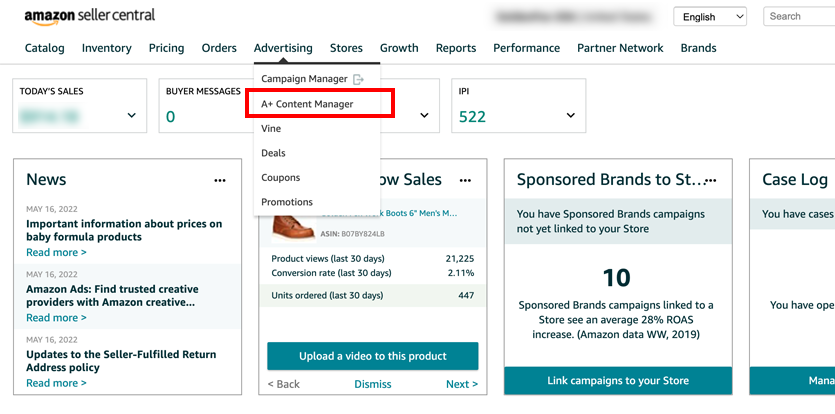Click Upload a video to this product
This screenshot has width=835, height=414.
pos(372,356)
